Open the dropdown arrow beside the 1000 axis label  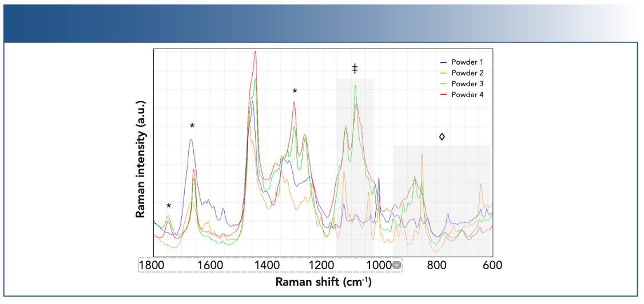[396, 265]
